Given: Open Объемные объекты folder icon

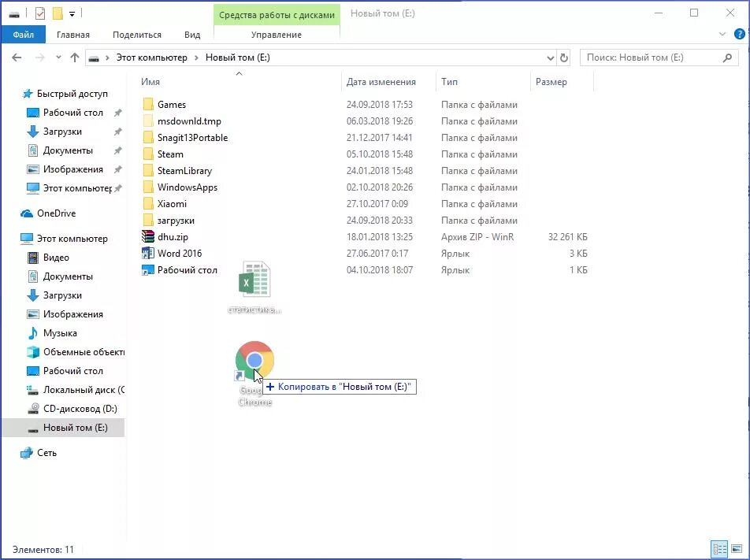Looking at the screenshot, I should 33,352.
